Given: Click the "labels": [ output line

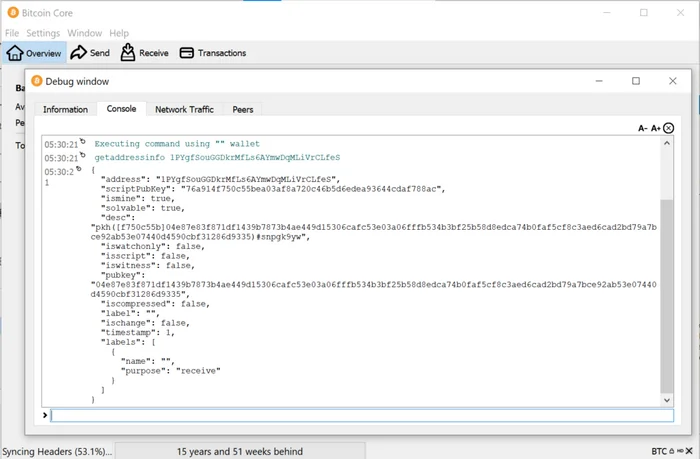Looking at the screenshot, I should [128, 342].
